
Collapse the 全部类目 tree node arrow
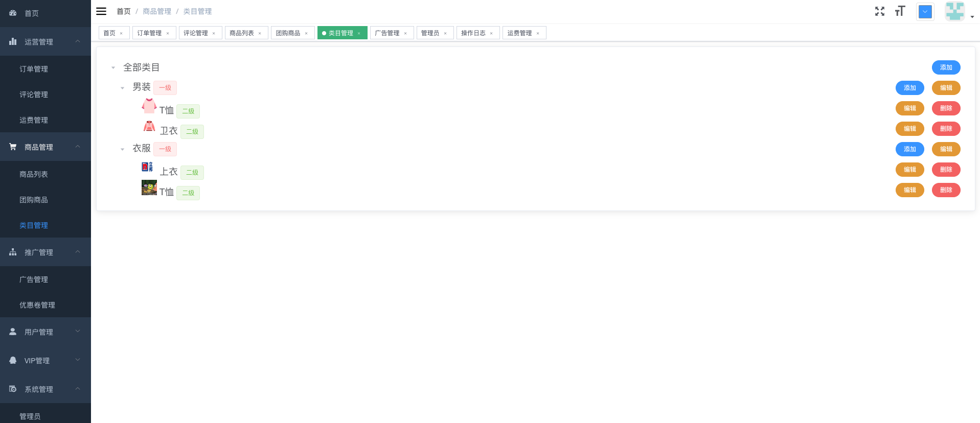pyautogui.click(x=113, y=67)
